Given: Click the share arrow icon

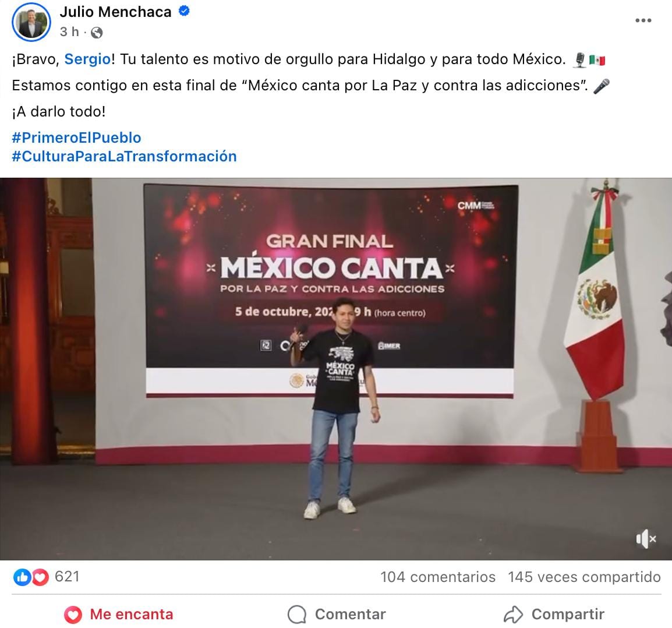Looking at the screenshot, I should [514, 615].
